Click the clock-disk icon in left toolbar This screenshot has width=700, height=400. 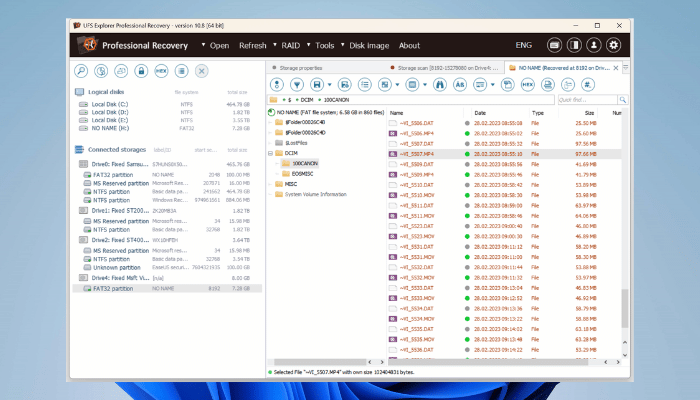click(101, 71)
